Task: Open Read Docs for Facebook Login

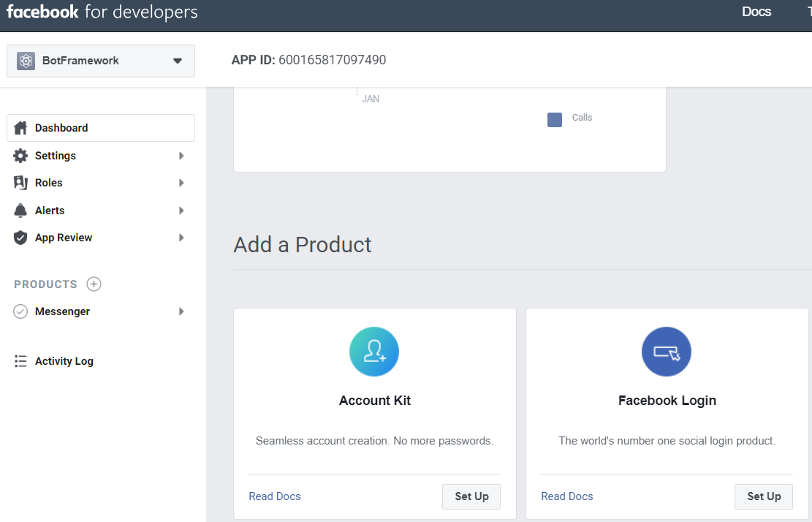Action: coord(567,496)
